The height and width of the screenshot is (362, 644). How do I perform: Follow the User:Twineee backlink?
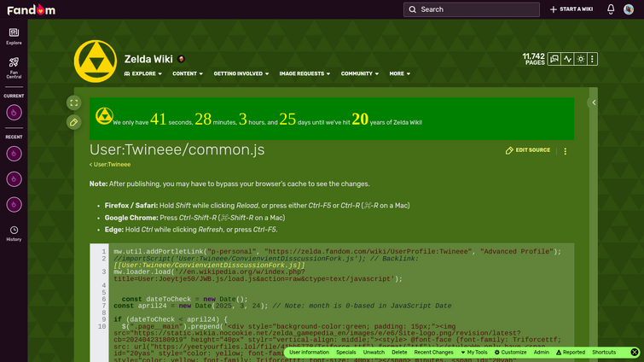coord(112,165)
